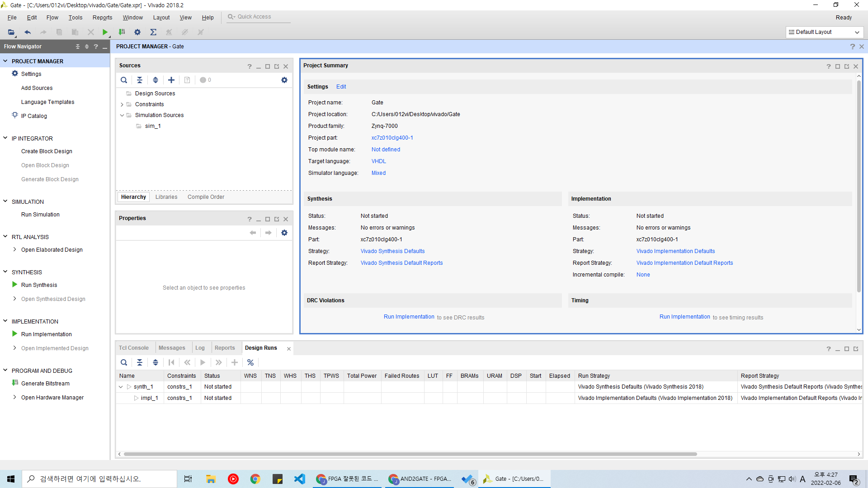Click search icon in Sources panel
The width and height of the screenshot is (868, 488).
(124, 80)
